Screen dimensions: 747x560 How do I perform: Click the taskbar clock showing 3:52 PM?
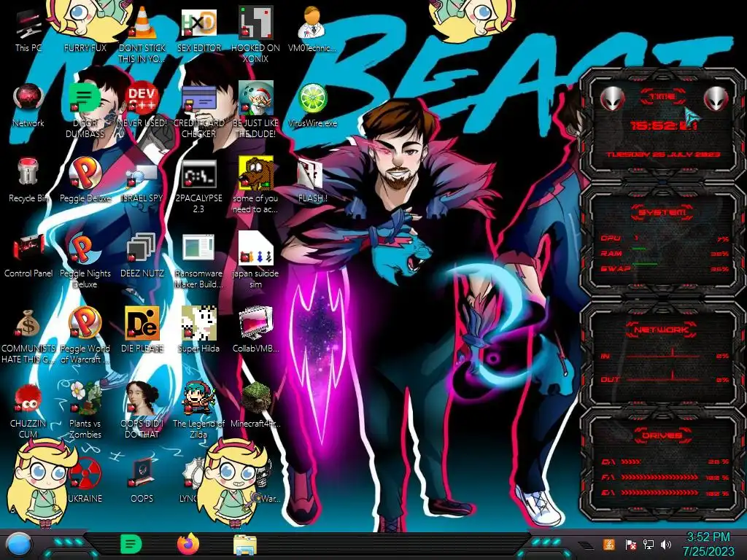coord(708,544)
